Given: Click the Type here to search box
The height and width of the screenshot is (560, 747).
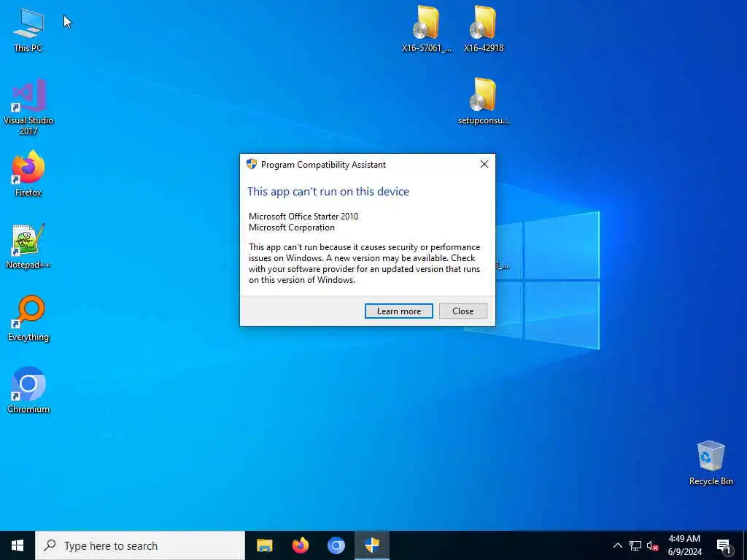Looking at the screenshot, I should (x=140, y=545).
